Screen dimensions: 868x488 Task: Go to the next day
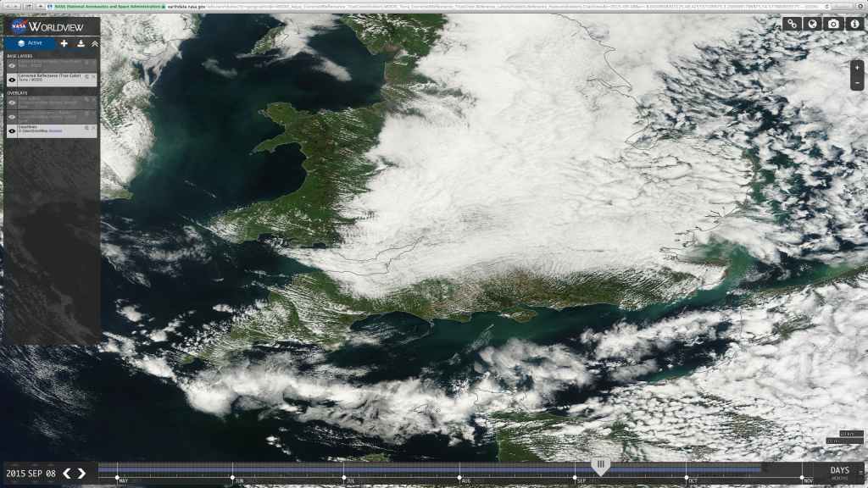pos(82,473)
